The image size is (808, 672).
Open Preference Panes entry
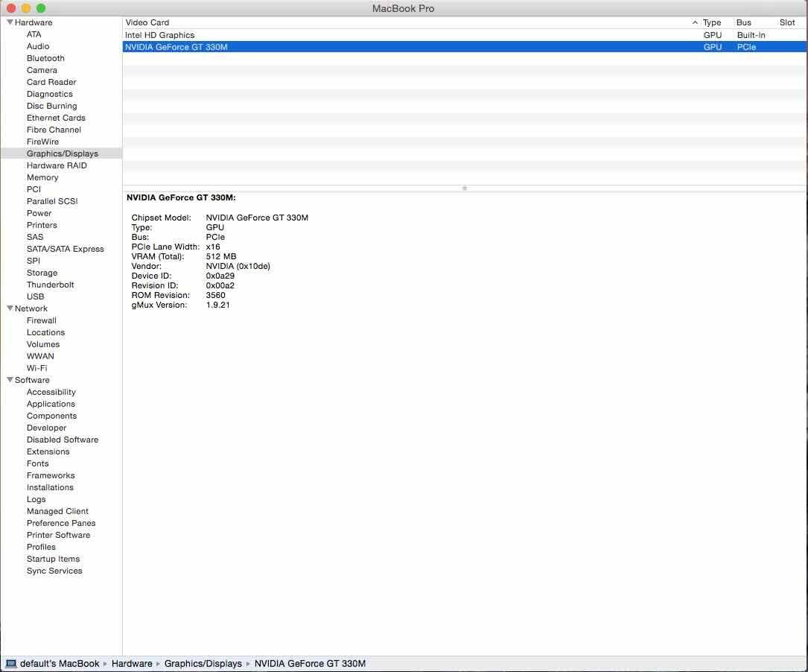pos(61,523)
